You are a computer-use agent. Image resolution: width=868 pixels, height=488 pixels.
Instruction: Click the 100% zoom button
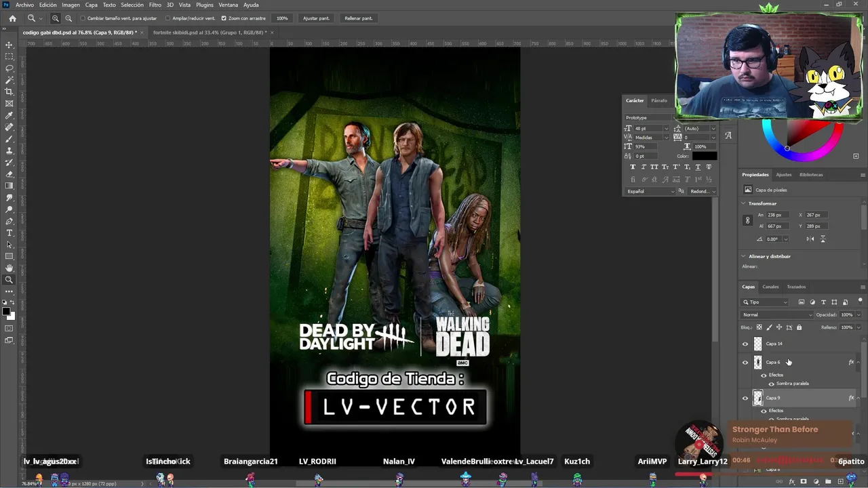coord(282,18)
